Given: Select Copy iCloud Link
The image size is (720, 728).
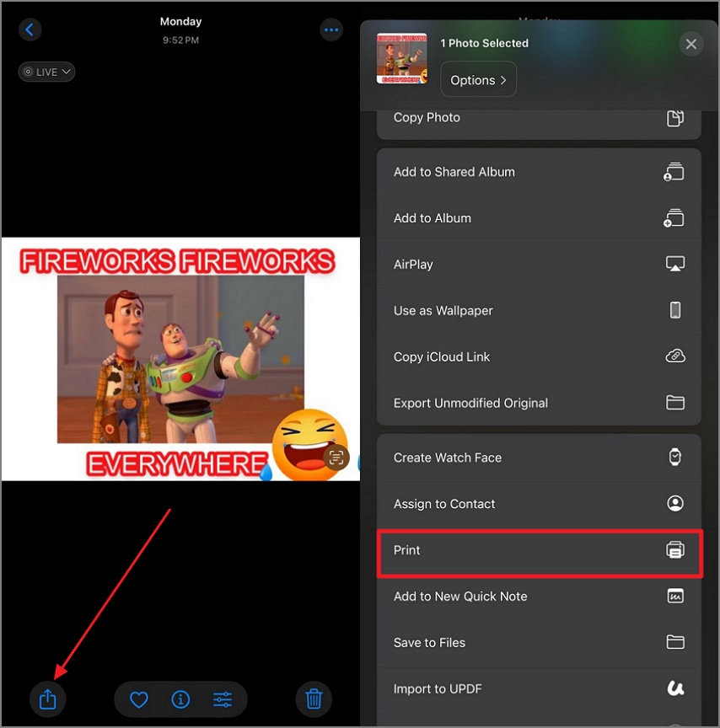Looking at the screenshot, I should (539, 356).
